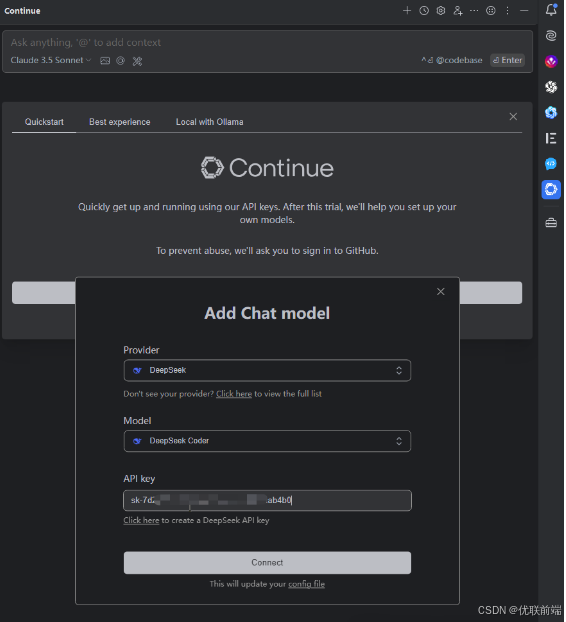Close the onboarding card with its X

tap(514, 117)
